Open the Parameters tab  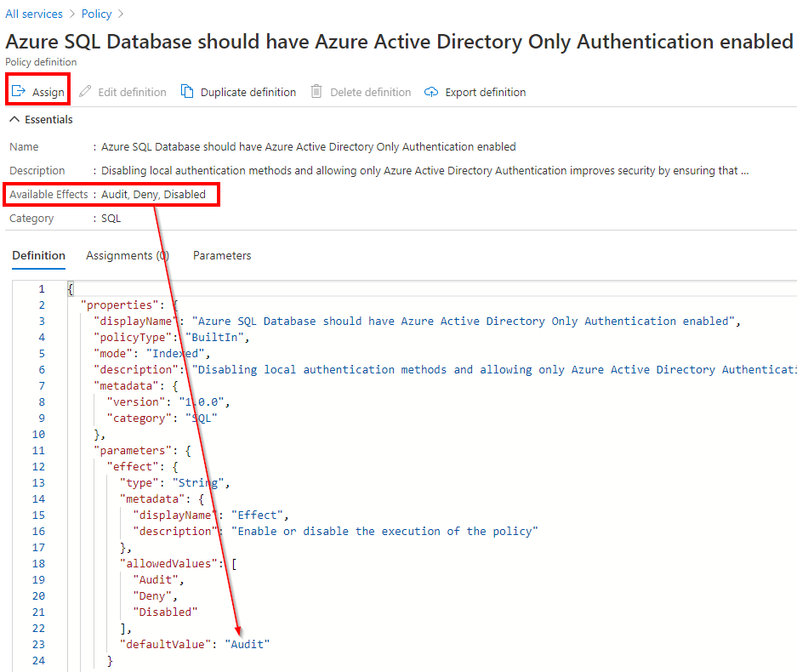pyautogui.click(x=222, y=255)
